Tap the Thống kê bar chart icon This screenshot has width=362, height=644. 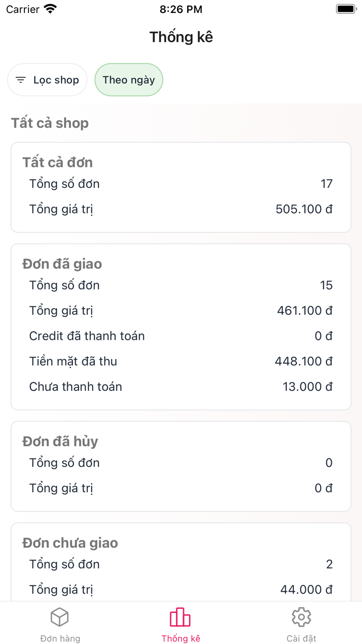pyautogui.click(x=180, y=617)
